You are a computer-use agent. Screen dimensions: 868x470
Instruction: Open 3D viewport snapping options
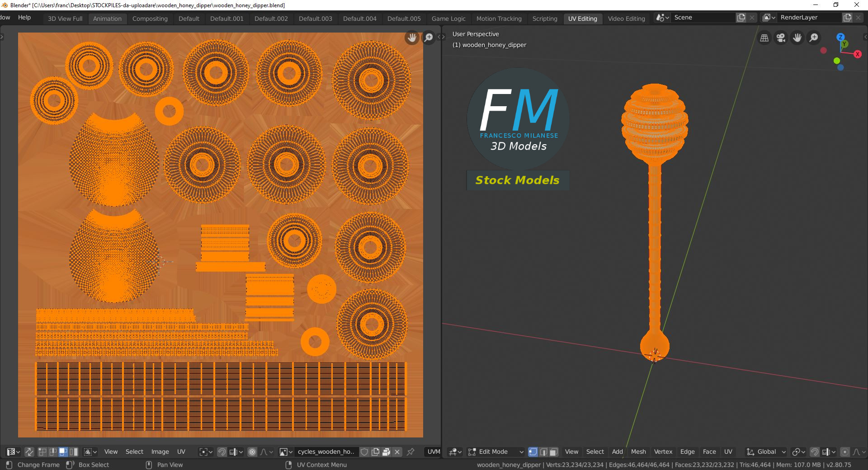[x=829, y=451]
